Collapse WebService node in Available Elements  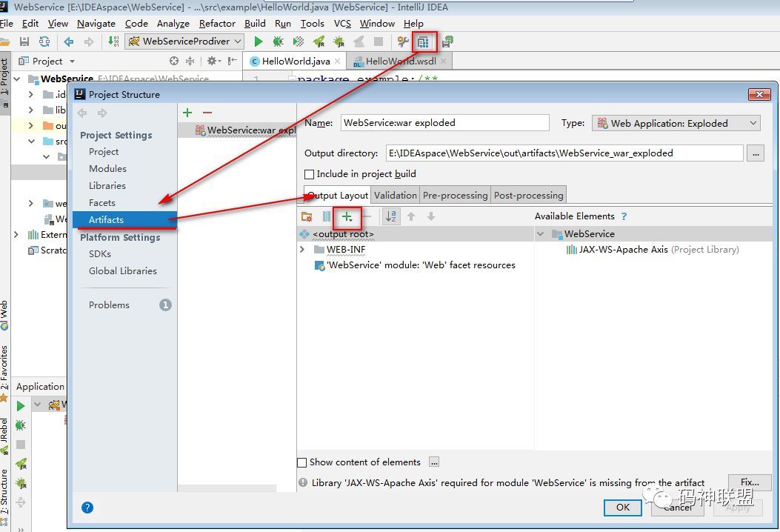(541, 234)
